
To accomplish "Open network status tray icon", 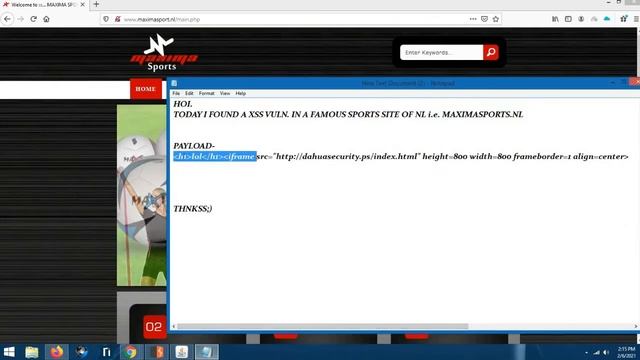I will pyautogui.click(x=597, y=353).
